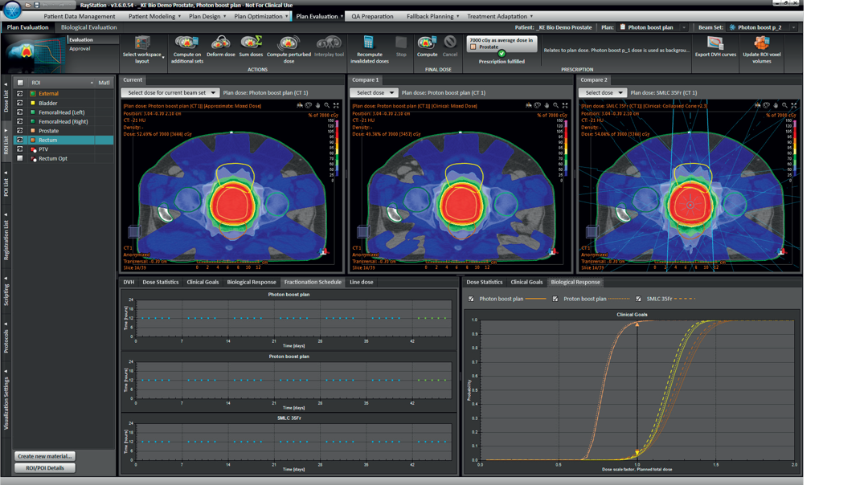Switch to the Biological Evaluation tab
Screen dimensions: 868x485
pos(89,27)
